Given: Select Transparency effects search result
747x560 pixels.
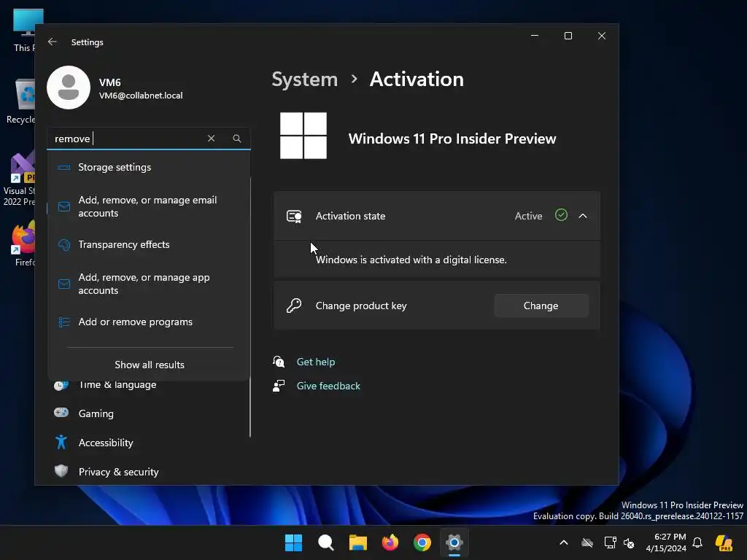Looking at the screenshot, I should 149,244.
